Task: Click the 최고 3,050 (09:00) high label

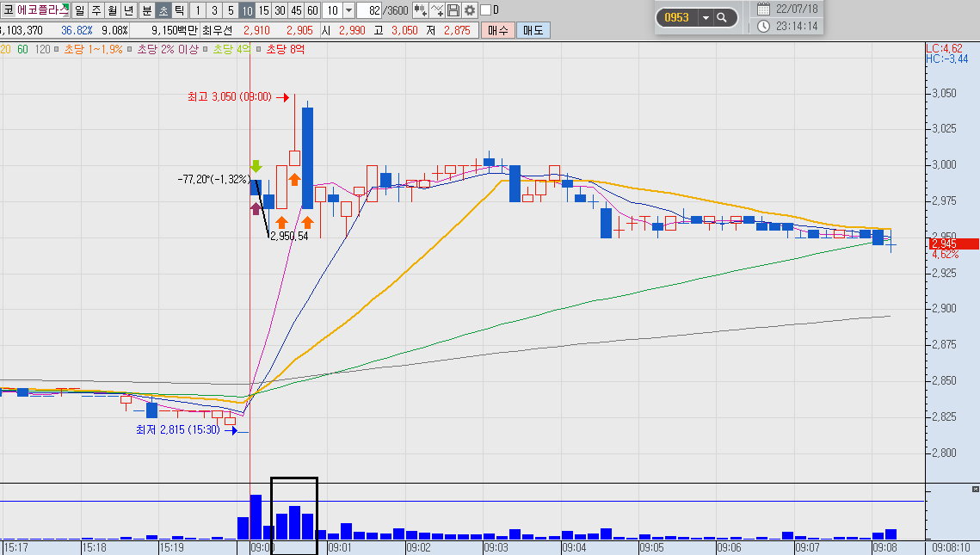Action: [230, 97]
